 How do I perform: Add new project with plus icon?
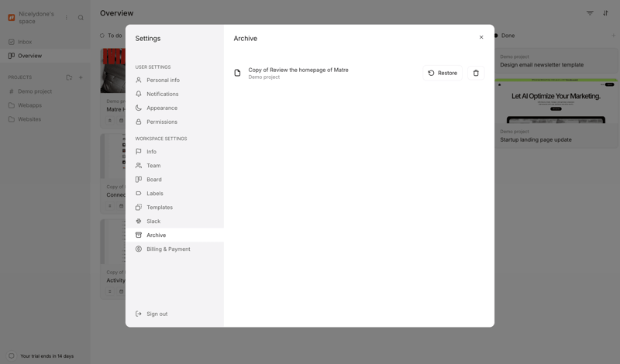point(81,77)
